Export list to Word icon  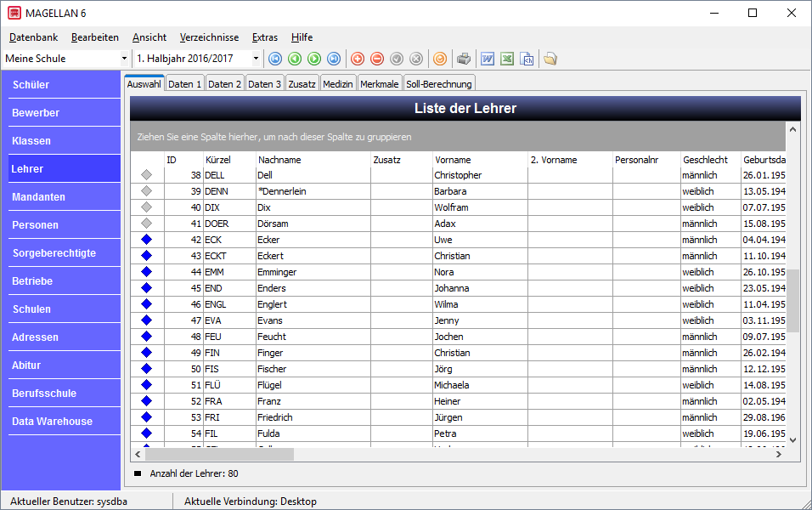coord(488,59)
